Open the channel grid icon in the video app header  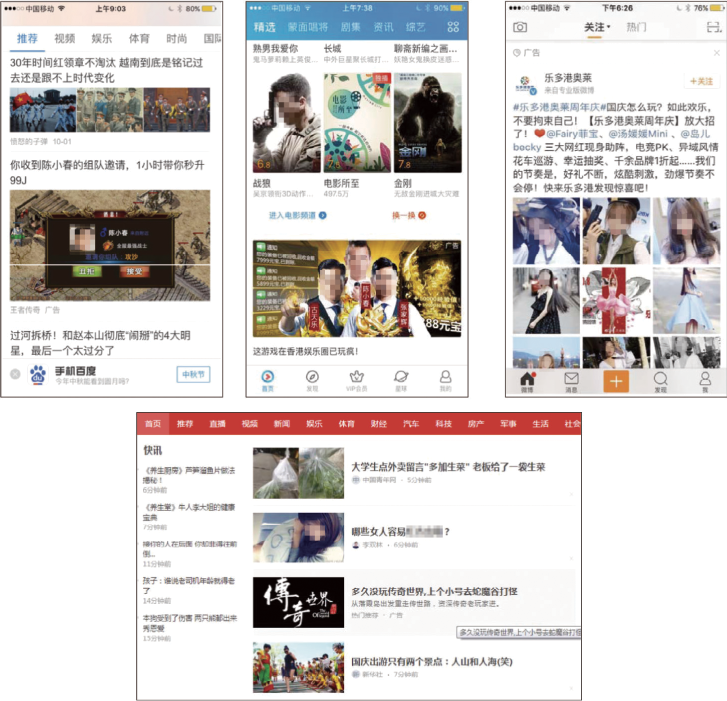coord(453,27)
